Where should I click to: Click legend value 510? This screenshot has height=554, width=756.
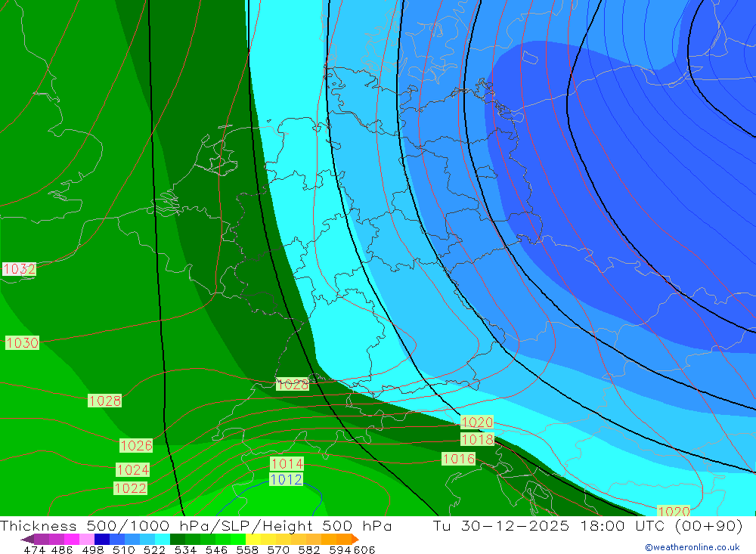(x=123, y=549)
